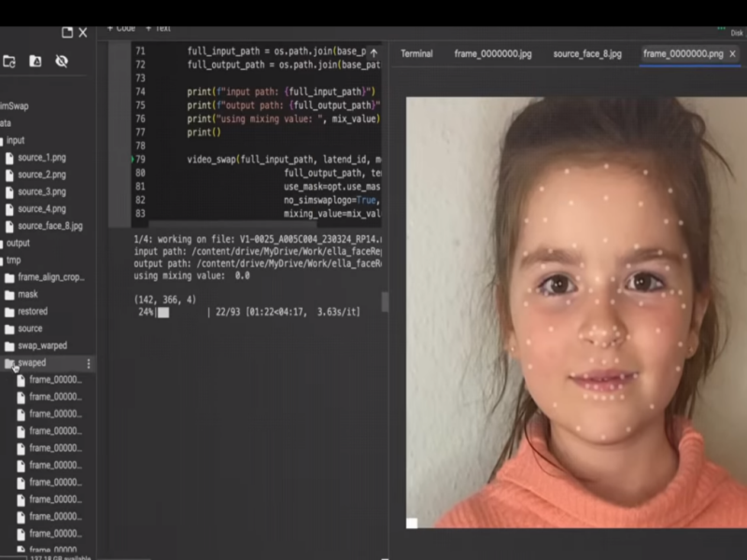Open files panel in new window icon
Screen dimensions: 747x560
tap(67, 33)
